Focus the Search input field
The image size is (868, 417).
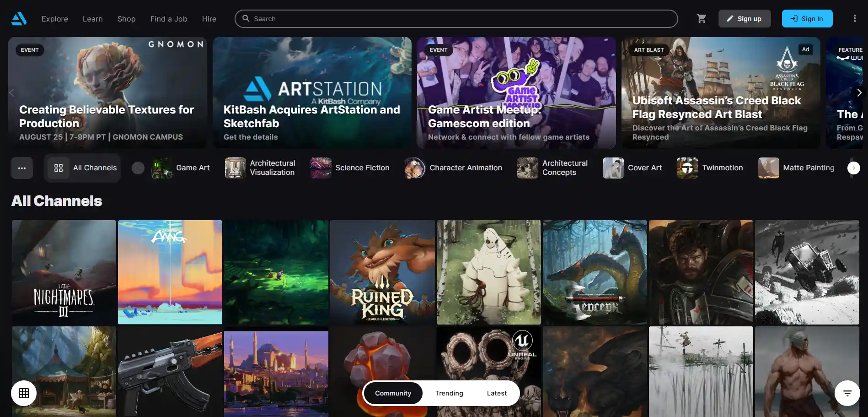point(456,19)
